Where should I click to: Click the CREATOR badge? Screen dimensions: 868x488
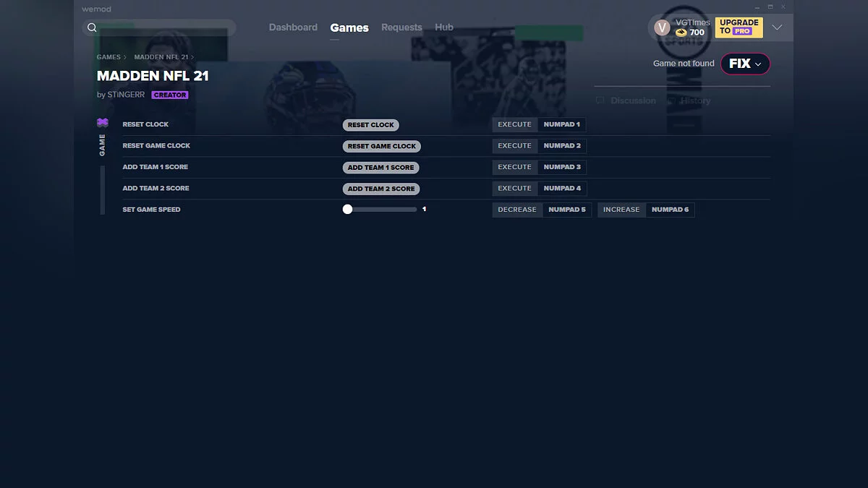coord(170,95)
